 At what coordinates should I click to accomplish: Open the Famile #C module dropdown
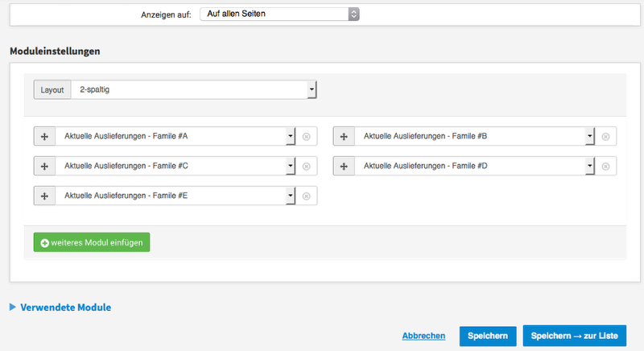(x=175, y=167)
